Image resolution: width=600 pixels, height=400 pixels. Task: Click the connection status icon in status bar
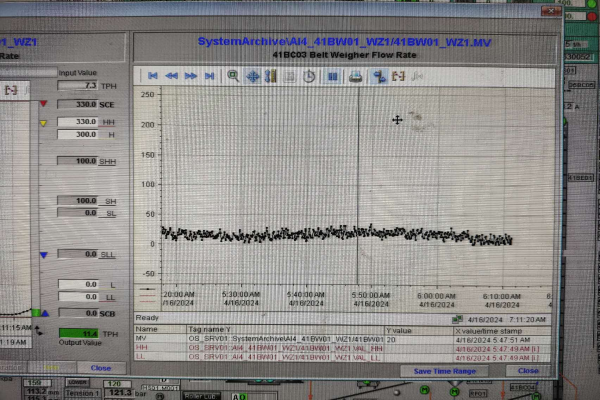click(x=457, y=319)
